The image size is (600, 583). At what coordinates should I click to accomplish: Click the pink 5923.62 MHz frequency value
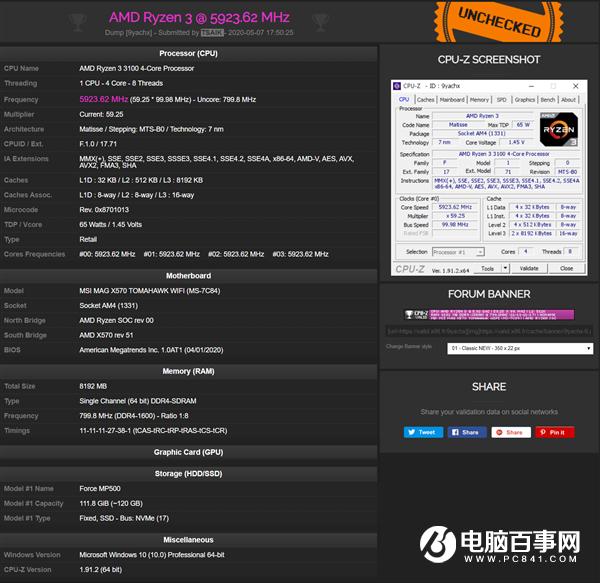(x=104, y=99)
